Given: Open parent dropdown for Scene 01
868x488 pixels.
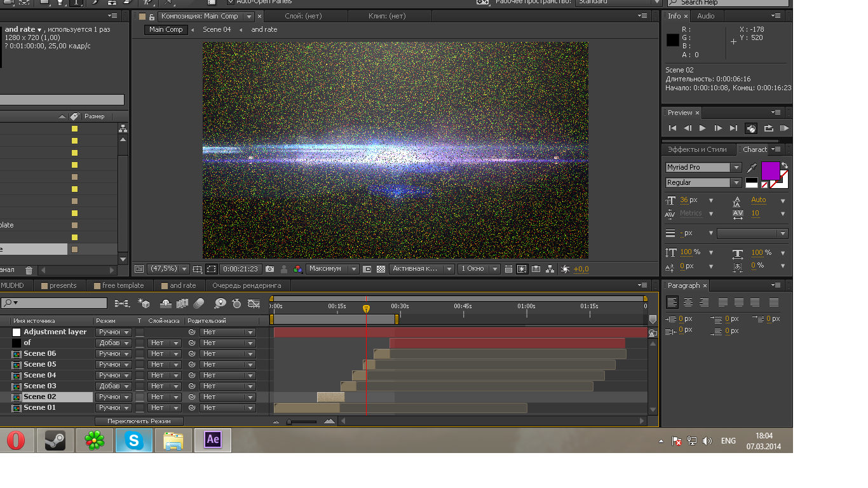Looking at the screenshot, I should (227, 408).
